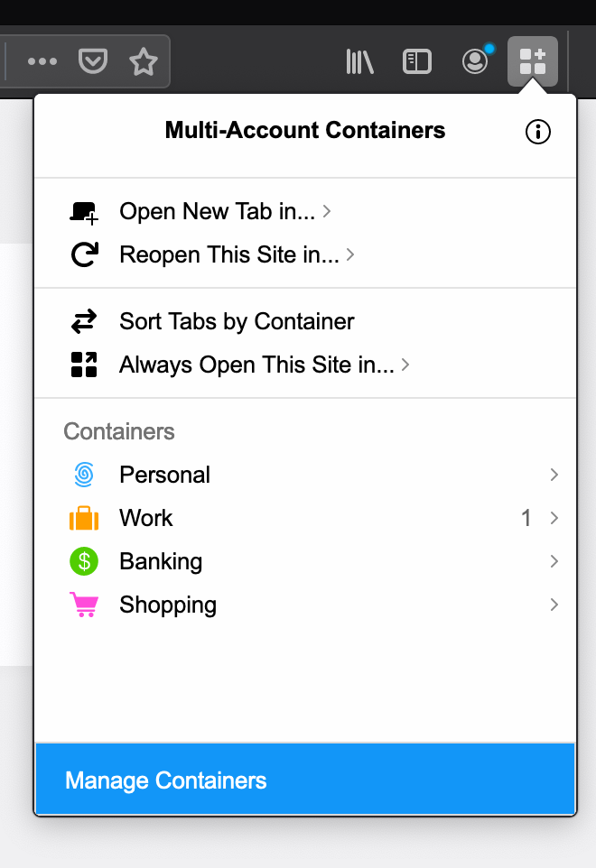Click the Firefox Account profile icon
596x868 pixels.
[x=474, y=60]
